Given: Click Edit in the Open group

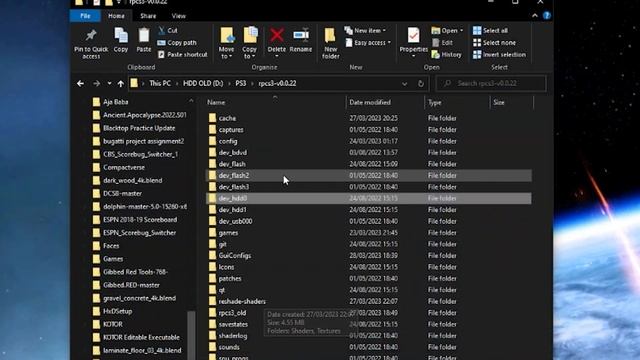Looking at the screenshot, I should [x=442, y=42].
